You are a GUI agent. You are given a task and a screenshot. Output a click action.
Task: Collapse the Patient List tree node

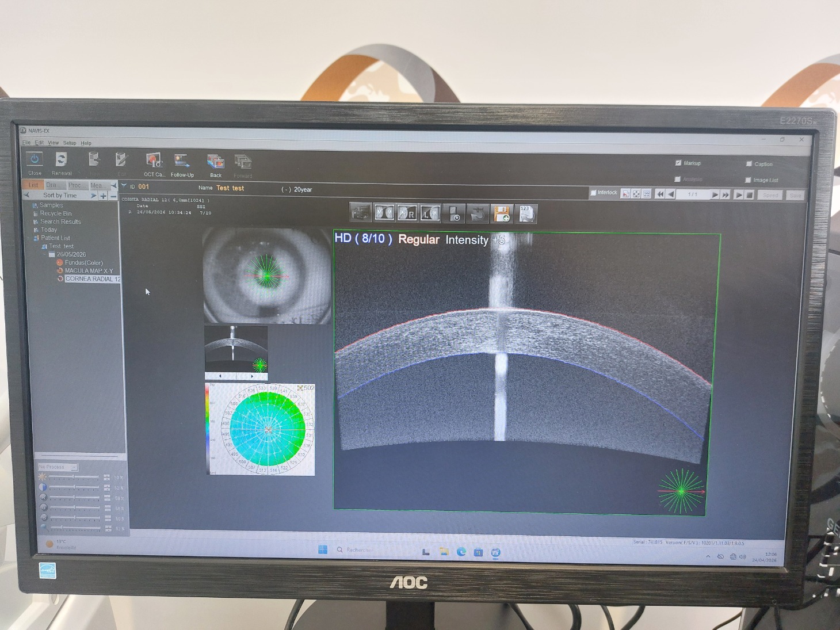[29, 238]
